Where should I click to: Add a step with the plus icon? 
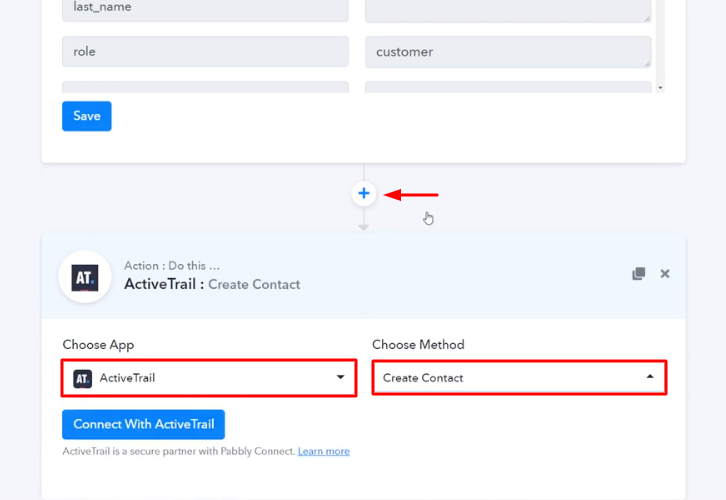click(364, 194)
